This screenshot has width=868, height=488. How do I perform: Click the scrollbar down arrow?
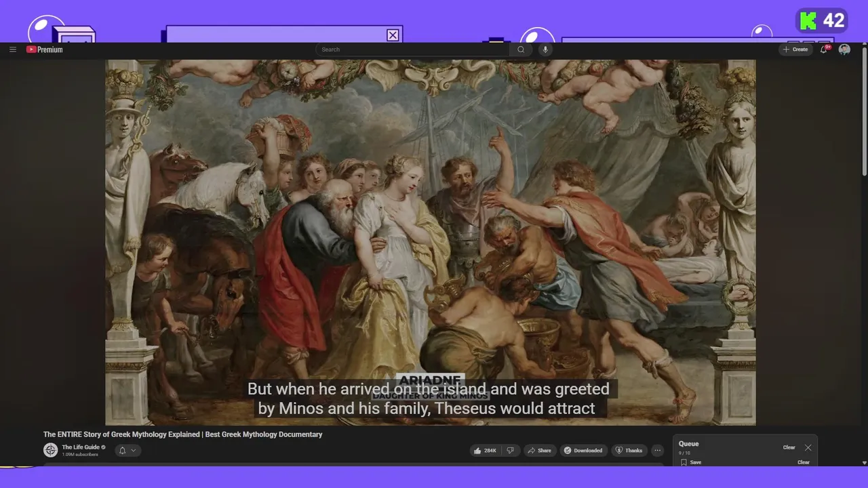[864, 462]
